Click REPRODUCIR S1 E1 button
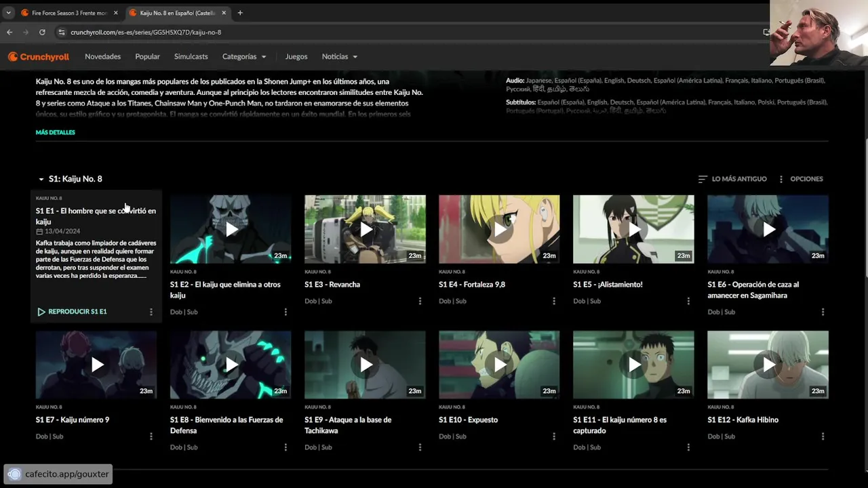This screenshot has width=868, height=488. [72, 312]
